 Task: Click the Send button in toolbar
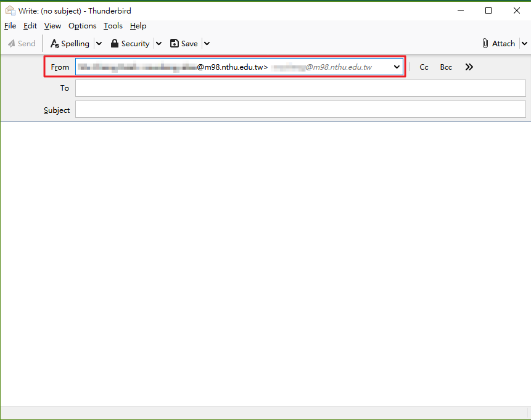click(22, 43)
